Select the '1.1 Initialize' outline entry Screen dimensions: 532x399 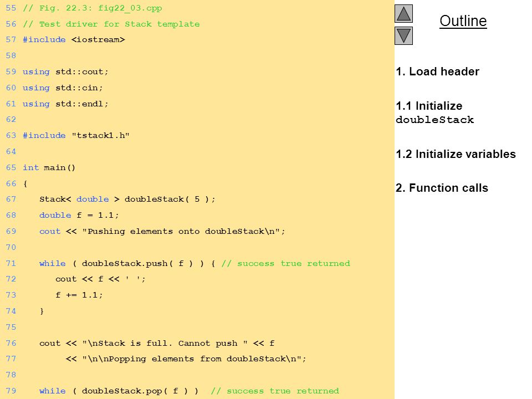click(429, 106)
